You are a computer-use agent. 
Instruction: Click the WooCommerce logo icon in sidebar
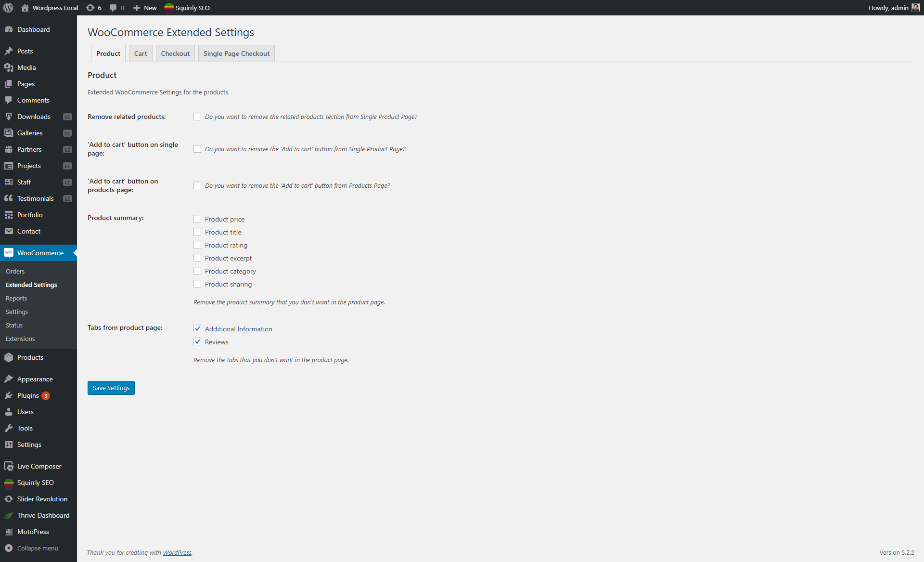(9, 253)
